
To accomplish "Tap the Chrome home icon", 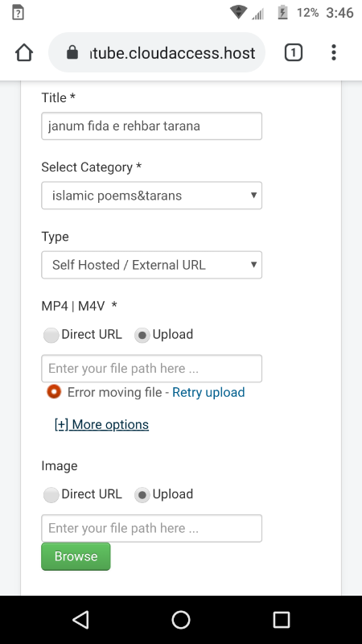I will [24, 52].
